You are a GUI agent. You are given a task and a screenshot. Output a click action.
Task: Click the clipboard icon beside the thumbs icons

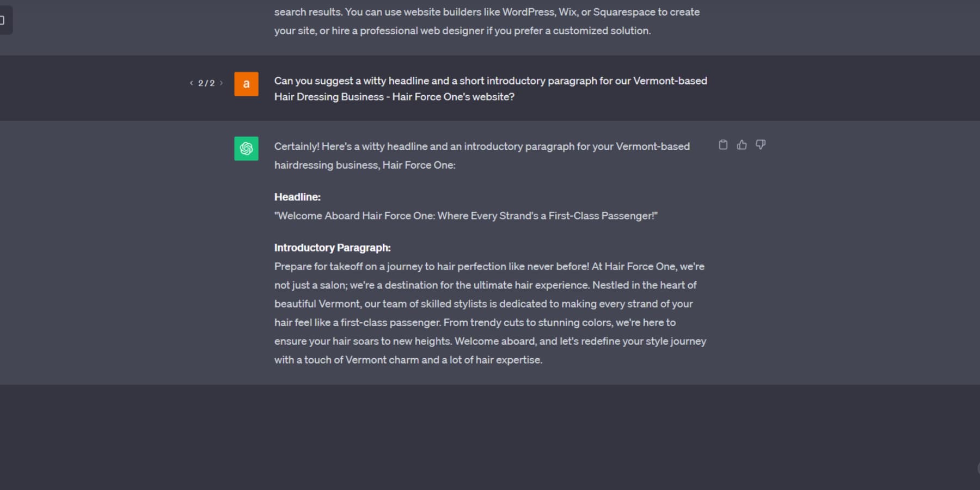point(722,145)
